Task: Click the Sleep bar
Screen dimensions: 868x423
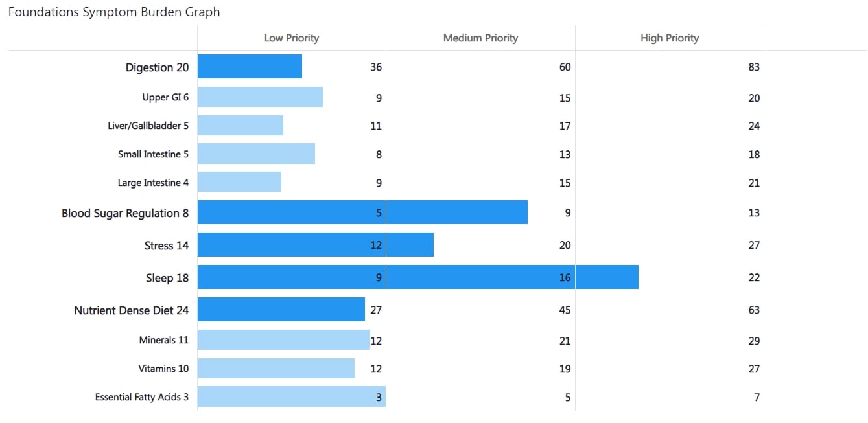Action: coord(417,277)
